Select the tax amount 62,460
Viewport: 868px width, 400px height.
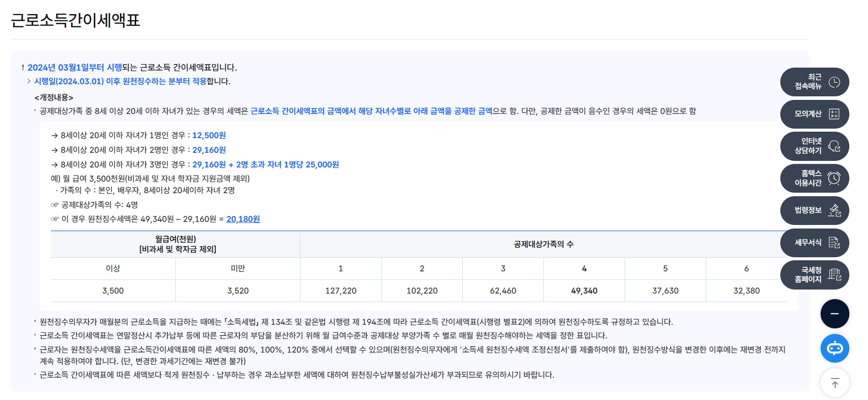pos(503,291)
